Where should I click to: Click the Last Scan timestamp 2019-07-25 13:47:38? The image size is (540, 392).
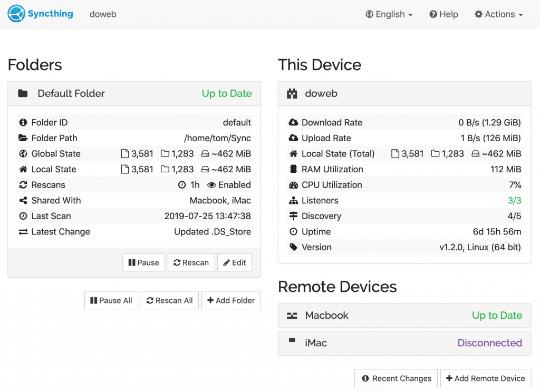coord(207,216)
